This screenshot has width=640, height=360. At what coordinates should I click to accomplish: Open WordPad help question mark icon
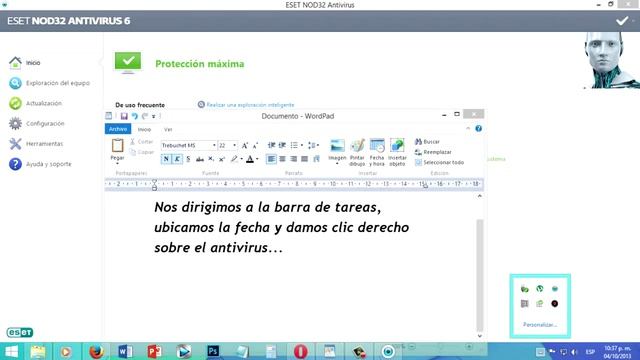478,129
